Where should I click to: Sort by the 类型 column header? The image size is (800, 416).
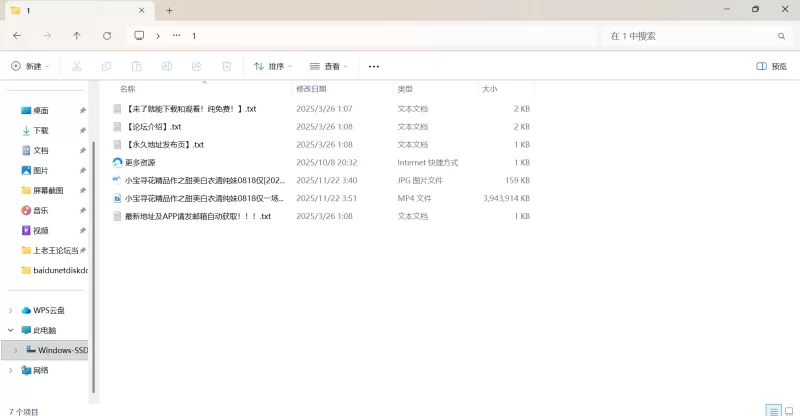tap(405, 89)
